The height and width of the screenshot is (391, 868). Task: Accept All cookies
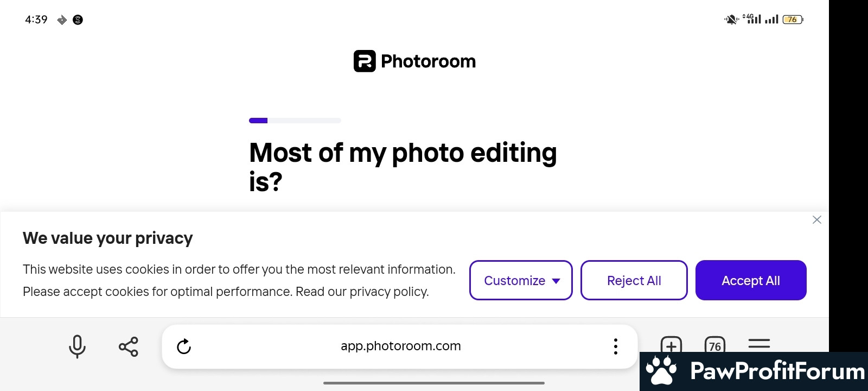[x=751, y=280]
